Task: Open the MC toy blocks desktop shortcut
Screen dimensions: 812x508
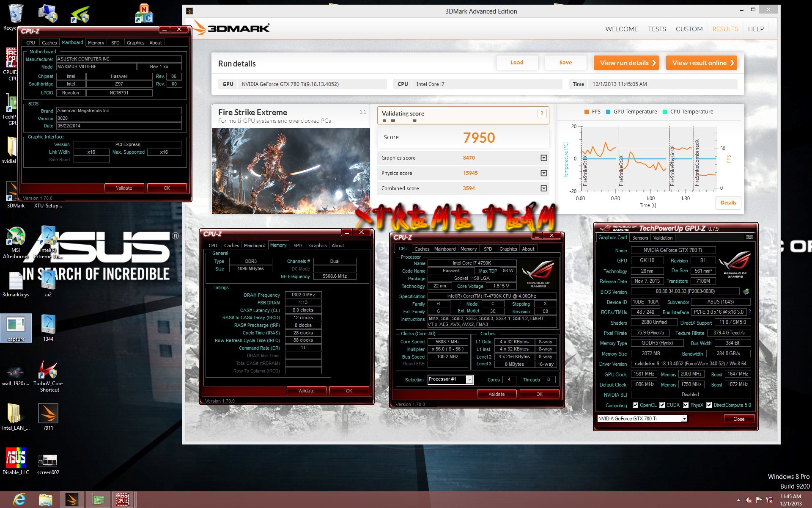Action: [x=143, y=14]
